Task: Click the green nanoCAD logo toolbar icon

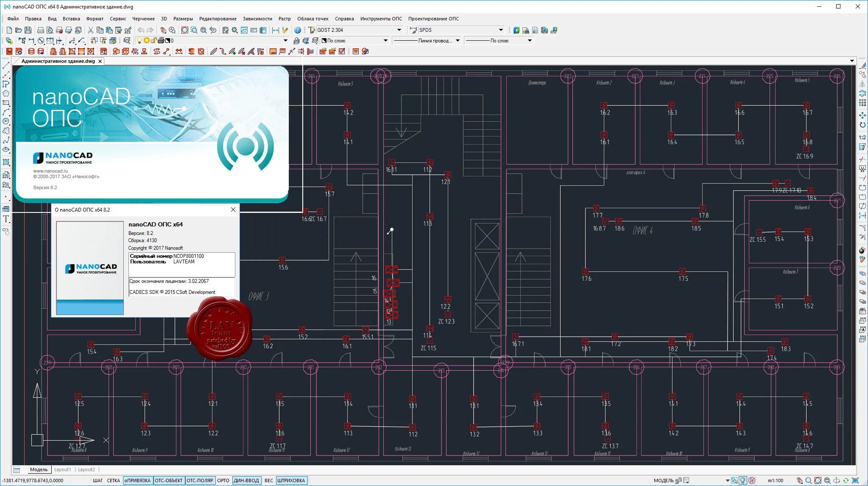Action: [x=516, y=30]
